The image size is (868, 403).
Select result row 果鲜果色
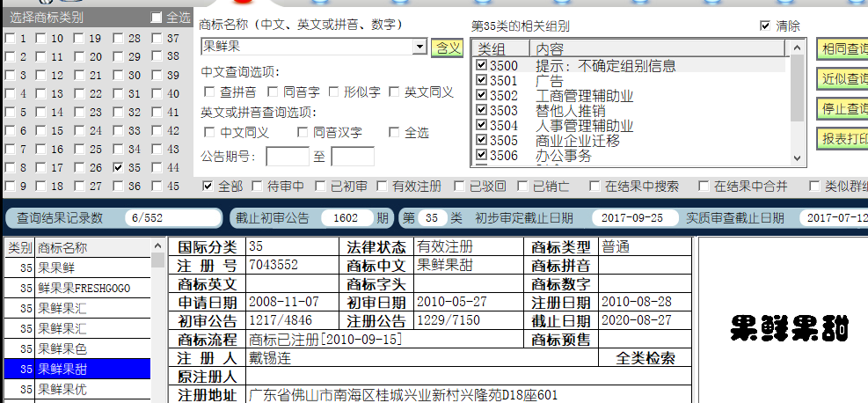pos(77,348)
